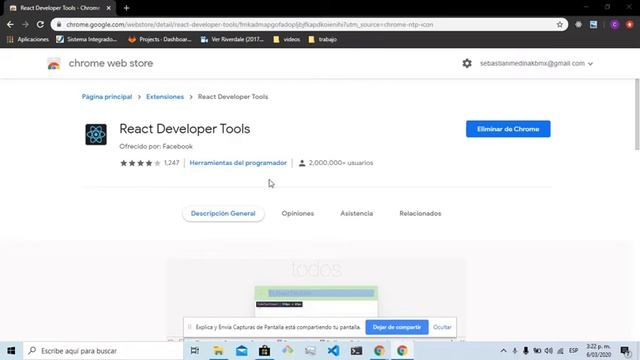Click the page vertical scrollbar
The height and width of the screenshot is (360, 640).
637,114
